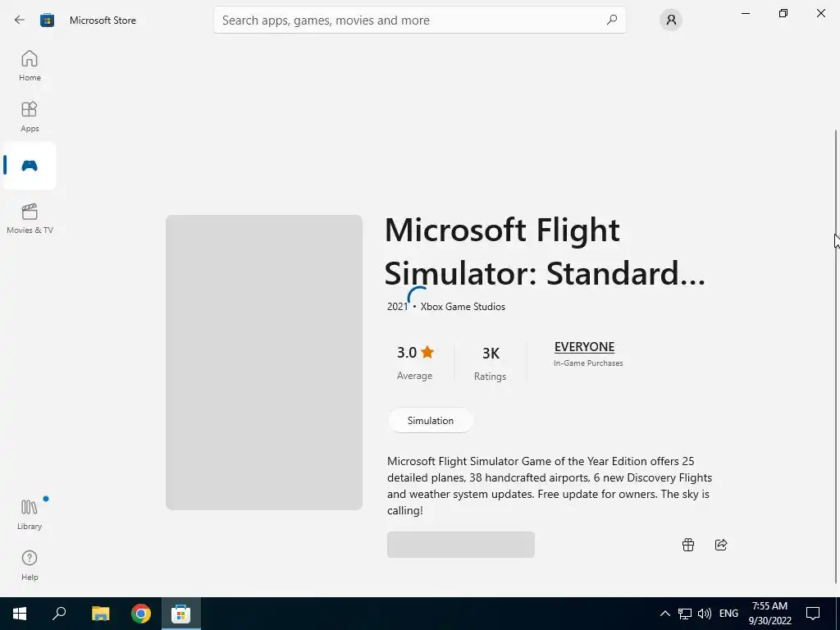The height and width of the screenshot is (630, 840).
Task: Open Home in the Store sidebar
Action: point(30,66)
